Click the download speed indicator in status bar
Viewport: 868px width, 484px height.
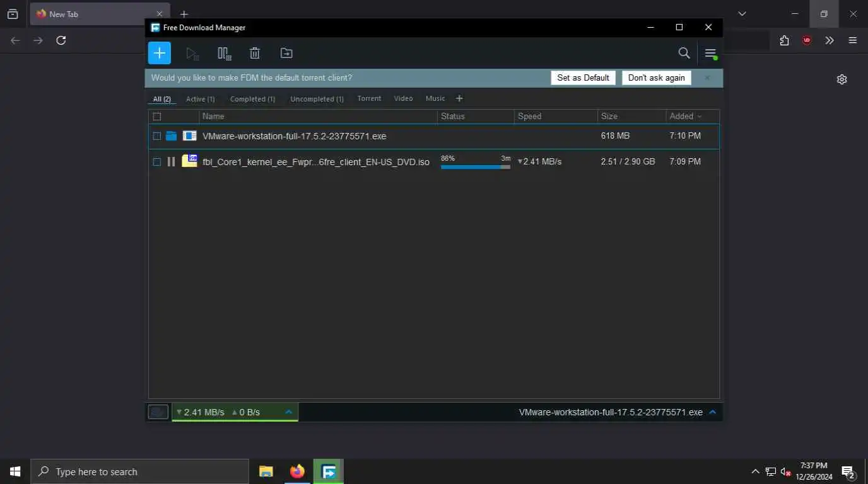pyautogui.click(x=201, y=412)
